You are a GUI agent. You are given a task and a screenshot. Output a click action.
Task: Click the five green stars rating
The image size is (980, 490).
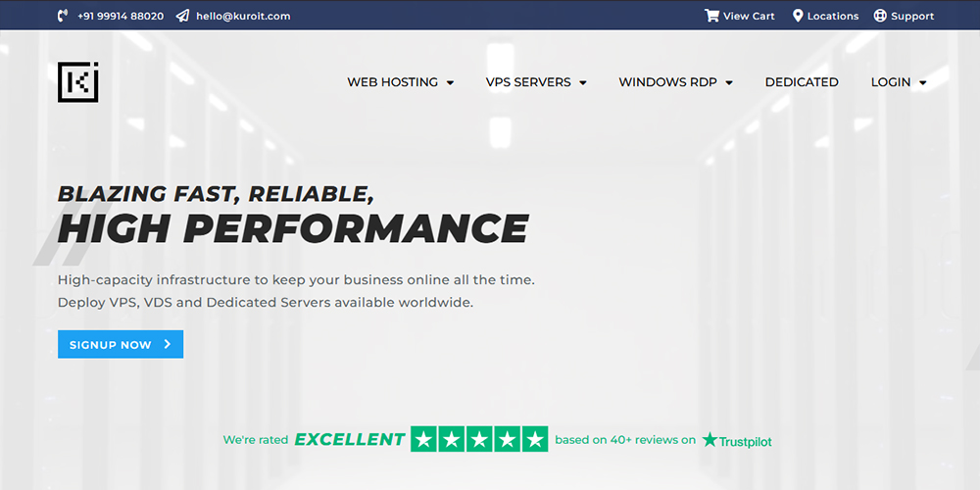(479, 440)
